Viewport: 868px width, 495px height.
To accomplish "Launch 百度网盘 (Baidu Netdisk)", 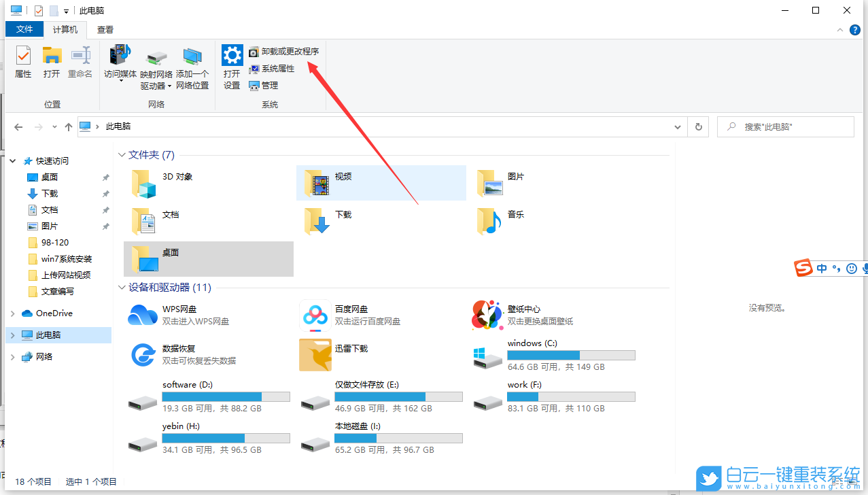I will pyautogui.click(x=315, y=315).
